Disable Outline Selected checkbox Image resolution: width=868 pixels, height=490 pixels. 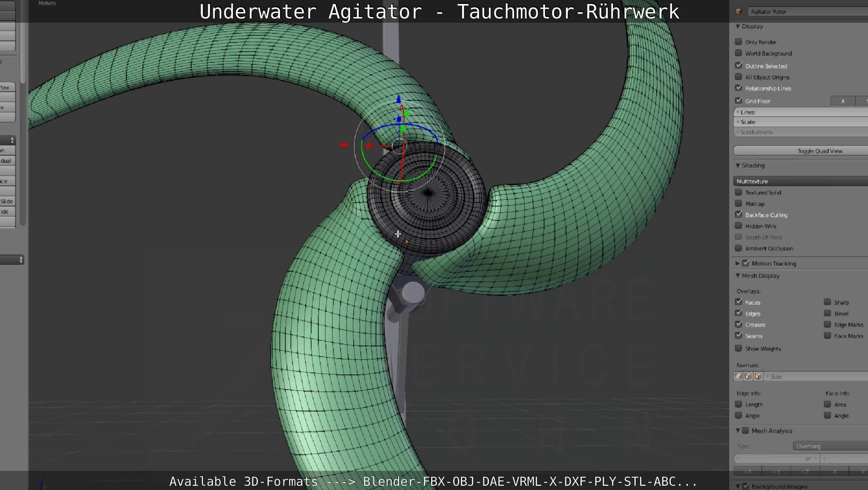pyautogui.click(x=738, y=66)
